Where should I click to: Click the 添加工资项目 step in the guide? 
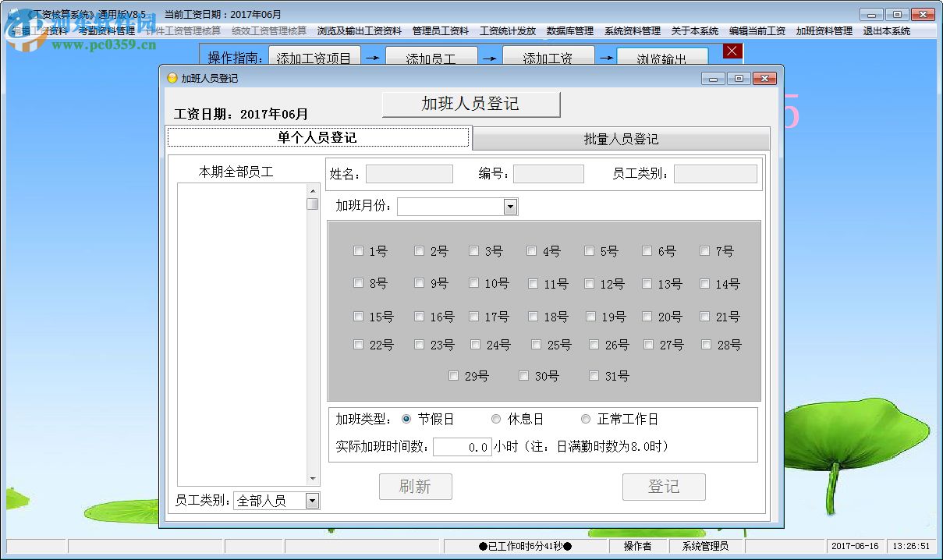click(314, 57)
